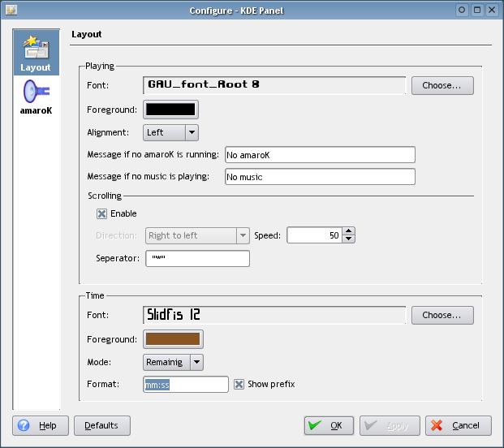Toggle the Show prefix checkbox
Image resolution: width=504 pixels, height=448 pixels.
coord(239,384)
